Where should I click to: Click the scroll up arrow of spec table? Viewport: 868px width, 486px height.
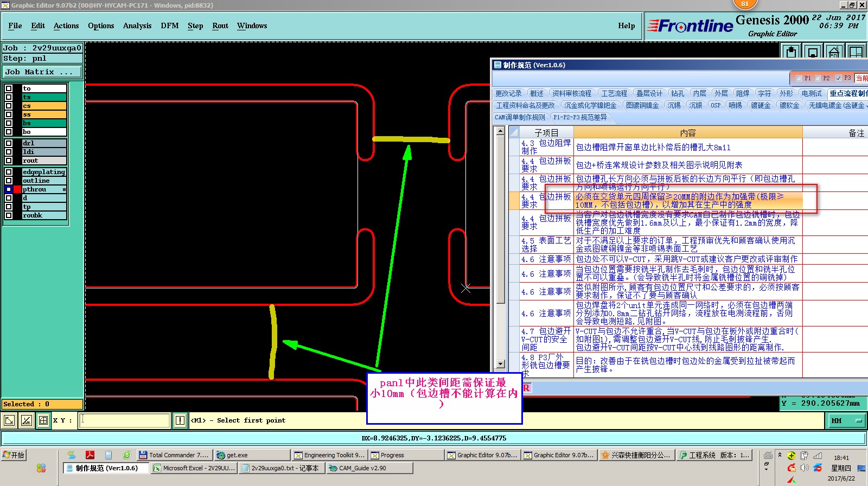coord(500,131)
